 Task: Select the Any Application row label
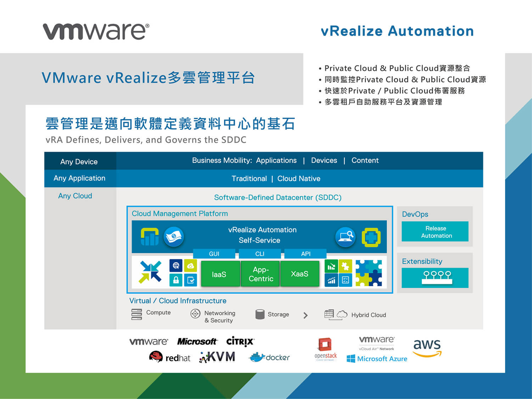pos(79,178)
